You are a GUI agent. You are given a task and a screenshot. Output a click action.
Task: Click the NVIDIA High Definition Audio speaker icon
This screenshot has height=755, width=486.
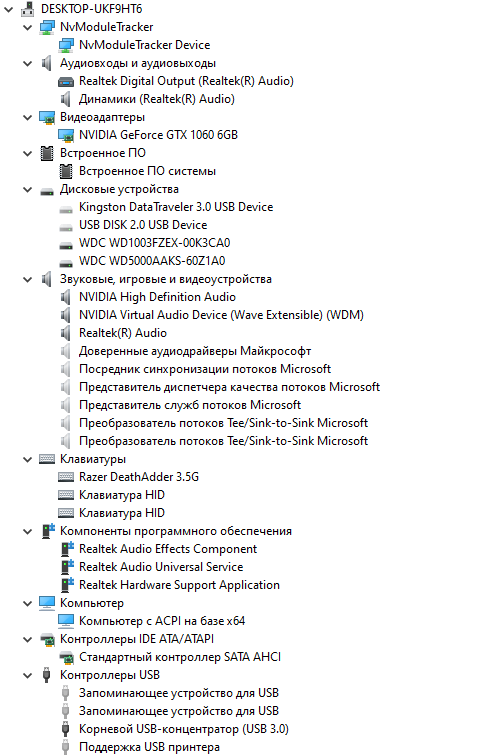(66, 297)
